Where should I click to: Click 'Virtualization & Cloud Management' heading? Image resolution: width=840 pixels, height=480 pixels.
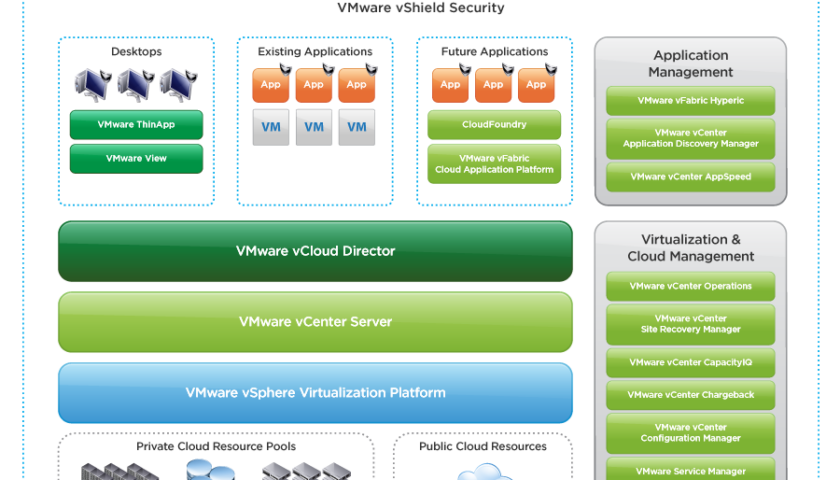[x=691, y=248]
